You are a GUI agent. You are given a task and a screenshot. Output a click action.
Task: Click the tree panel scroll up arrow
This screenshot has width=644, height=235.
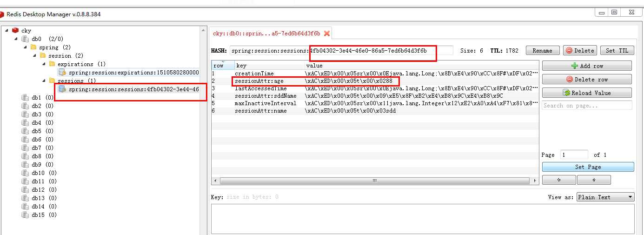click(203, 30)
